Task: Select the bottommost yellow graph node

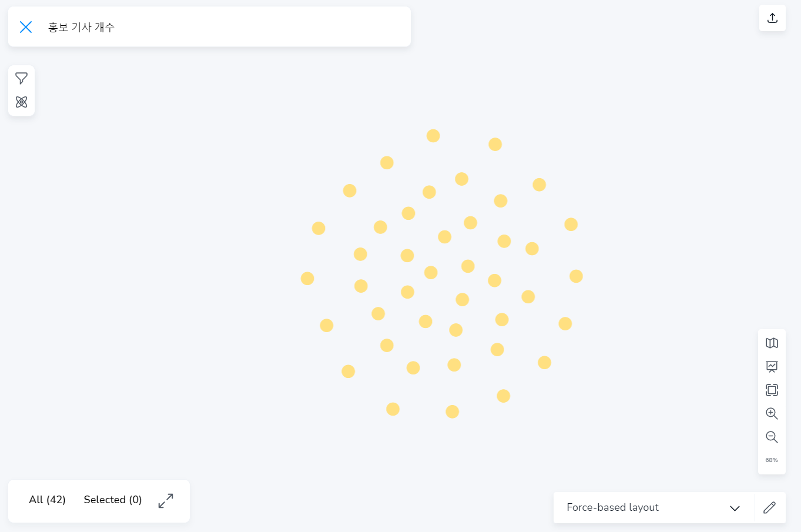Action: (452, 411)
